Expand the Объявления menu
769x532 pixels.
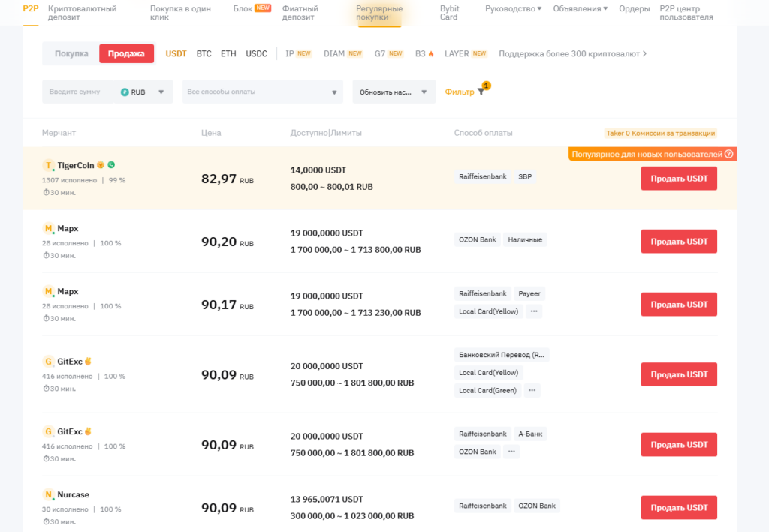point(581,8)
